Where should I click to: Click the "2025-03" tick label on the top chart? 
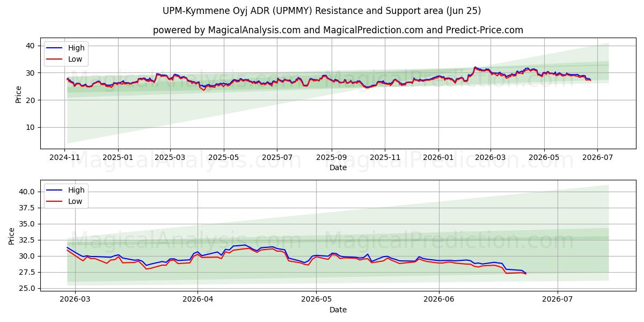tap(170, 157)
